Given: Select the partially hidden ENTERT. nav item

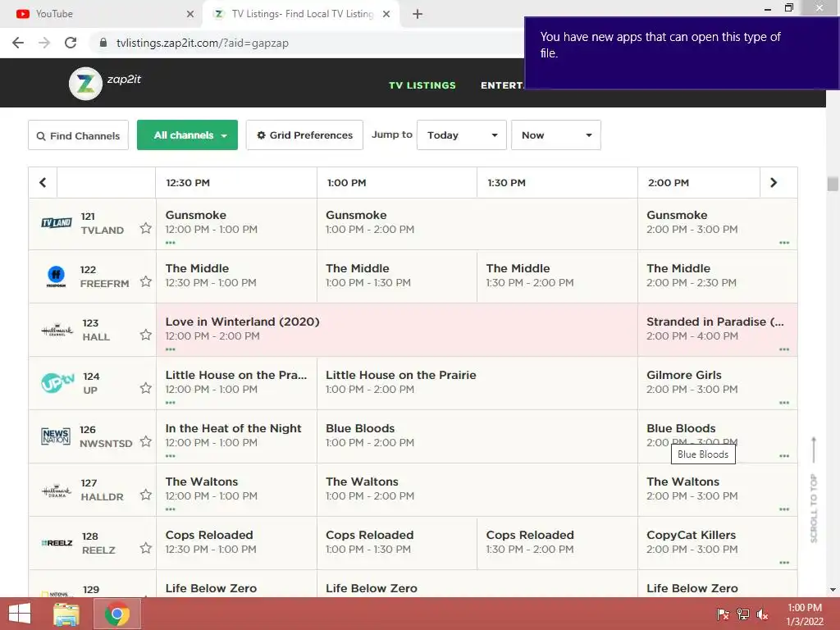Looking at the screenshot, I should pyautogui.click(x=501, y=85).
